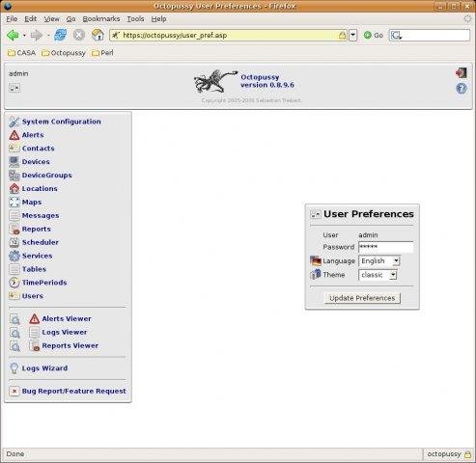
Task: Open the Logs Viewer link
Action: click(65, 333)
